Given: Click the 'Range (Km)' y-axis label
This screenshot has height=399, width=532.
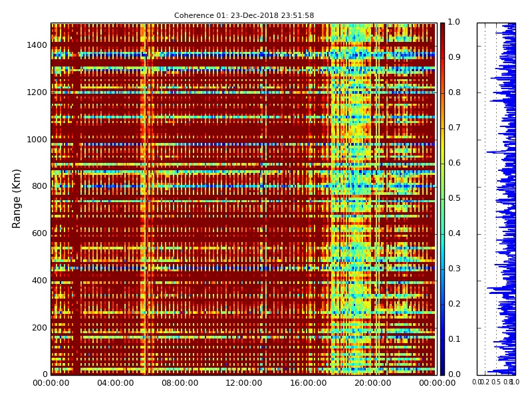Looking at the screenshot, I should (17, 198).
